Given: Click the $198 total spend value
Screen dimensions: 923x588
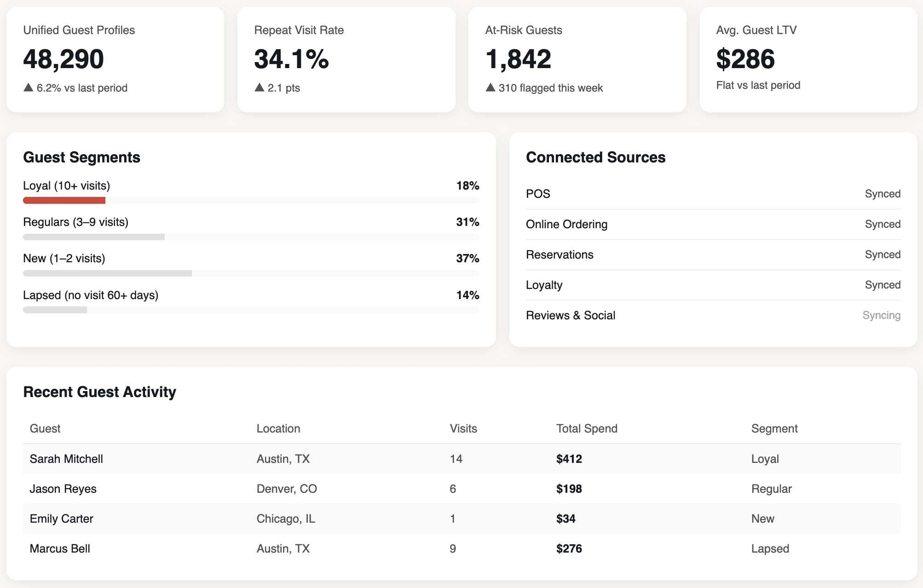Looking at the screenshot, I should pos(569,489).
